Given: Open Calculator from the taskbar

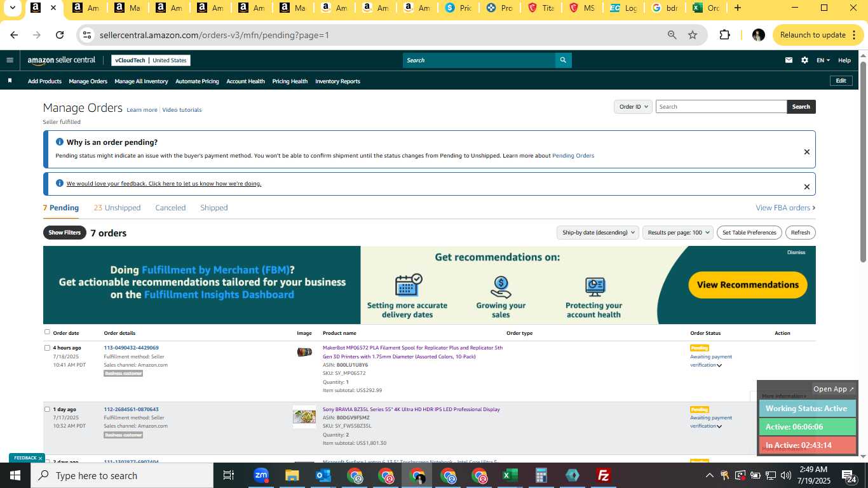Looking at the screenshot, I should tap(541, 475).
